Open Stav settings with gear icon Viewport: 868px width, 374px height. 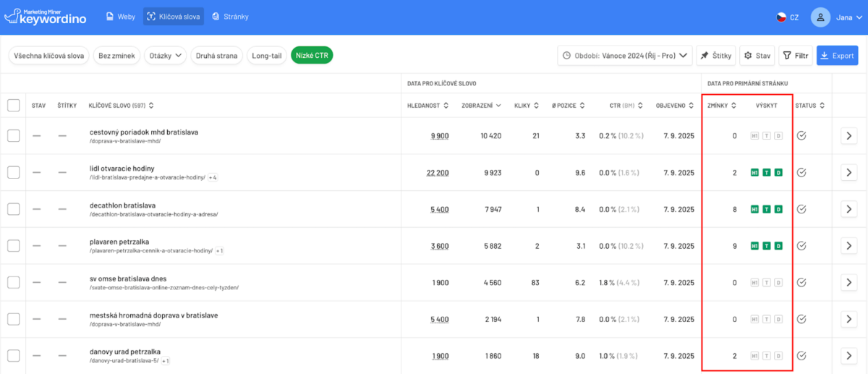(757, 56)
